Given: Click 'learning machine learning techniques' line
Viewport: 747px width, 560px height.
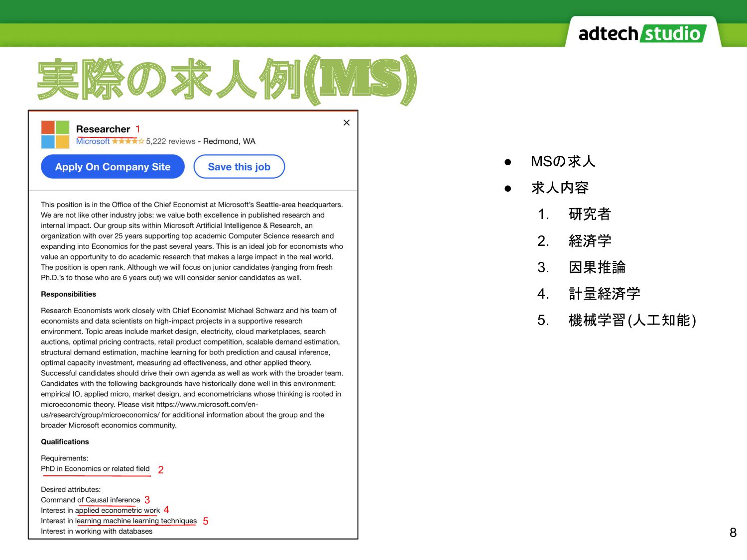Looking at the screenshot, I should (136, 521).
